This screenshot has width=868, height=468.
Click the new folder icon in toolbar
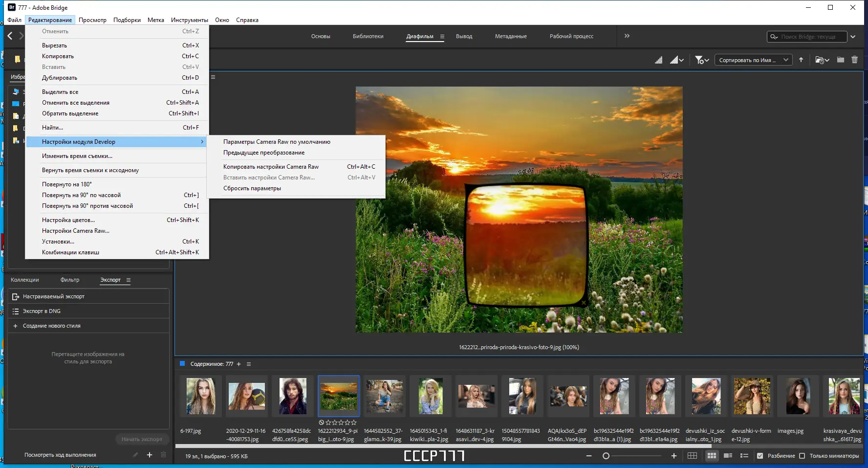[841, 60]
